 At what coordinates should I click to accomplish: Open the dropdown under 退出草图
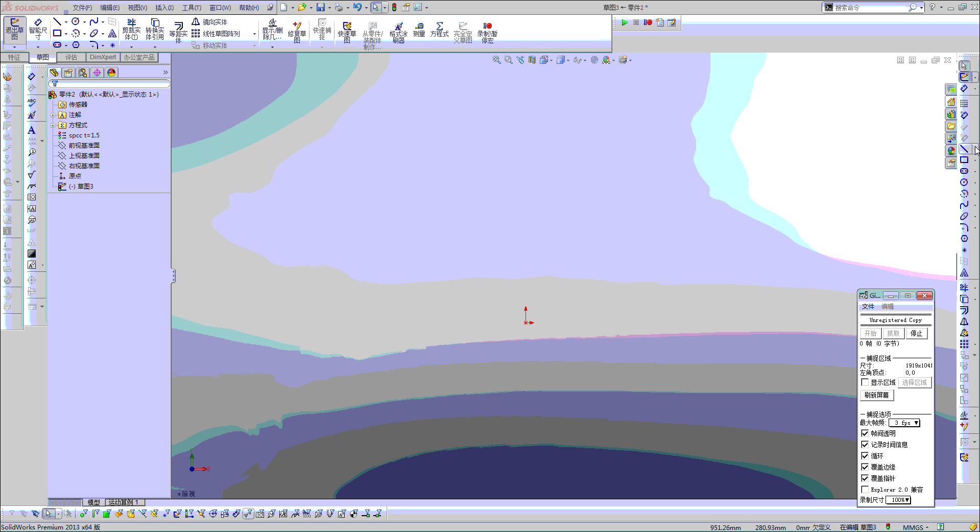tap(14, 47)
